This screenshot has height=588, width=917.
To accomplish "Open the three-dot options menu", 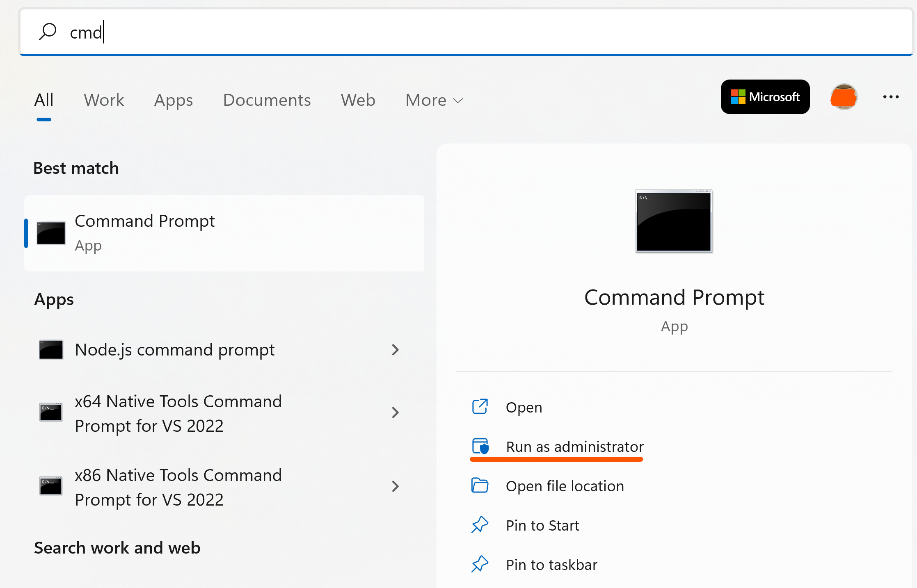I will tap(891, 97).
